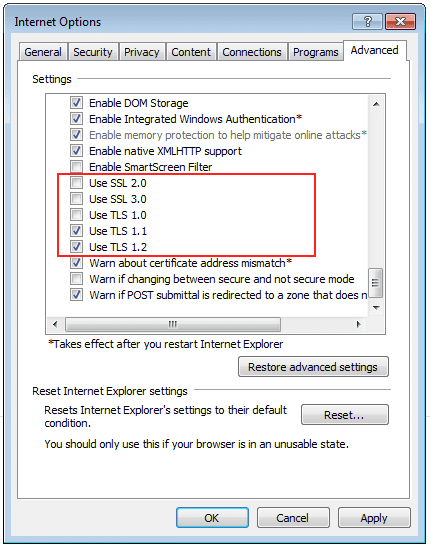430x548 pixels.
Task: Uncheck the Use TLS 1.2 option
Action: (x=76, y=247)
